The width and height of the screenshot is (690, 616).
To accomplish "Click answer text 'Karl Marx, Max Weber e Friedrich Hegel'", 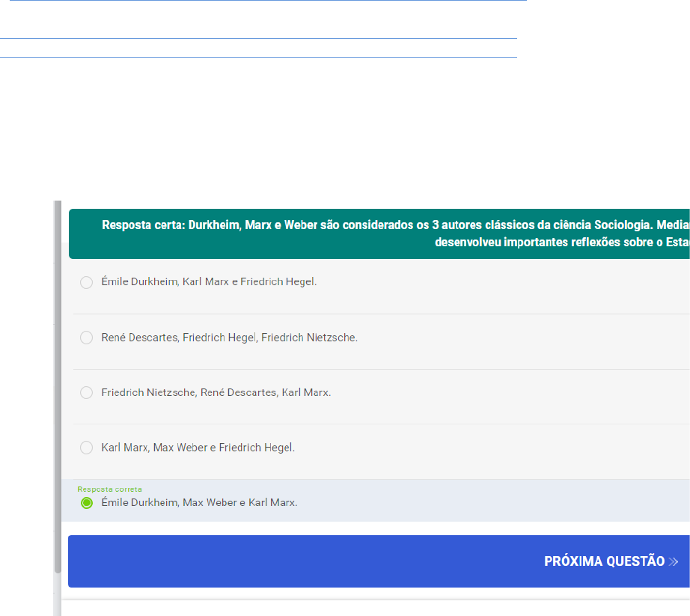I will (198, 448).
